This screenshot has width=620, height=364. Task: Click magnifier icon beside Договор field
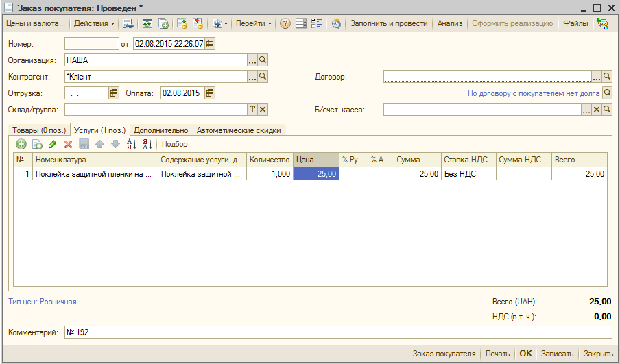(606, 77)
